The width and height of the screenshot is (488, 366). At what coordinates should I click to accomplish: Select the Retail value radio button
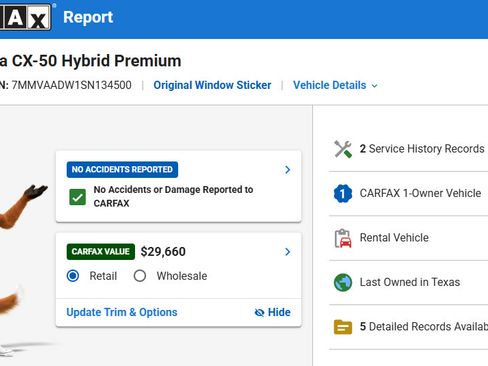click(x=73, y=276)
